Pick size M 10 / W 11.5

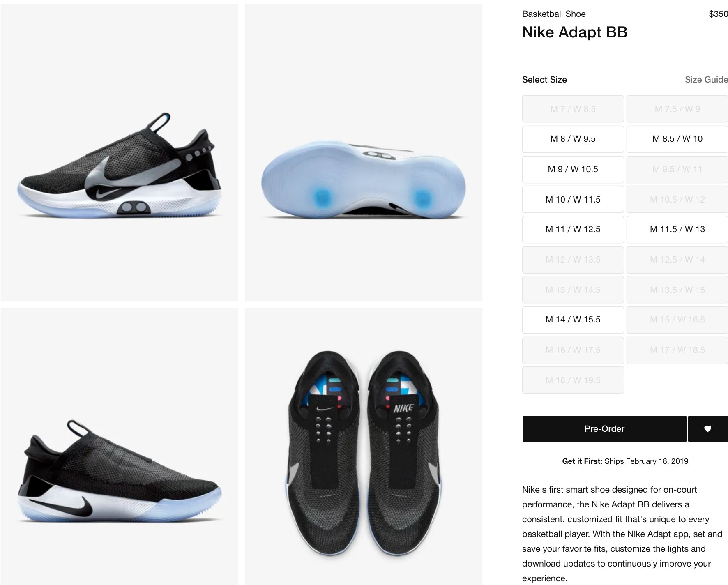pyautogui.click(x=573, y=200)
